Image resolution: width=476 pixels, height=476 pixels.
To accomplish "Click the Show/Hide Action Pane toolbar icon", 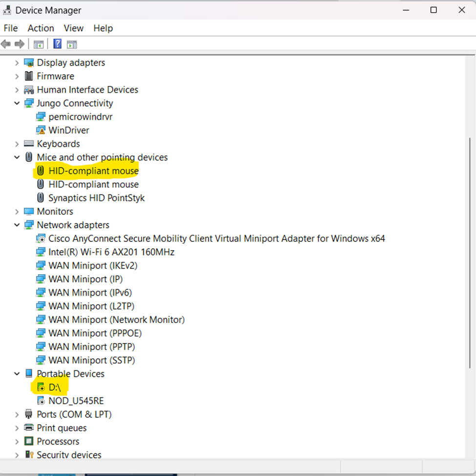I will pos(72,44).
